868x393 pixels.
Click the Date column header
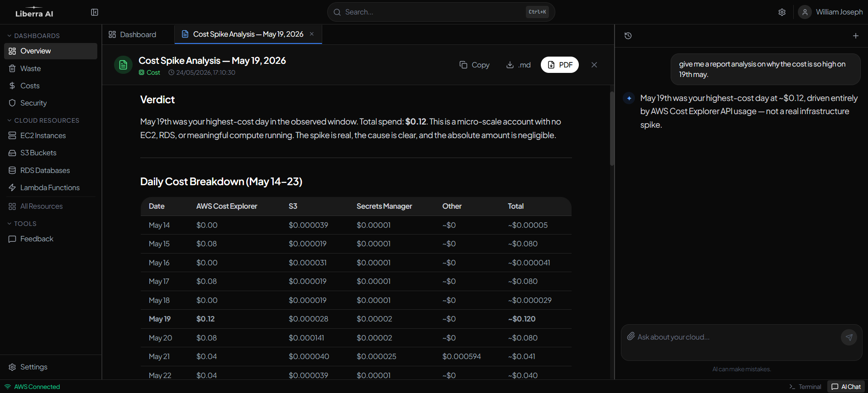coord(157,206)
